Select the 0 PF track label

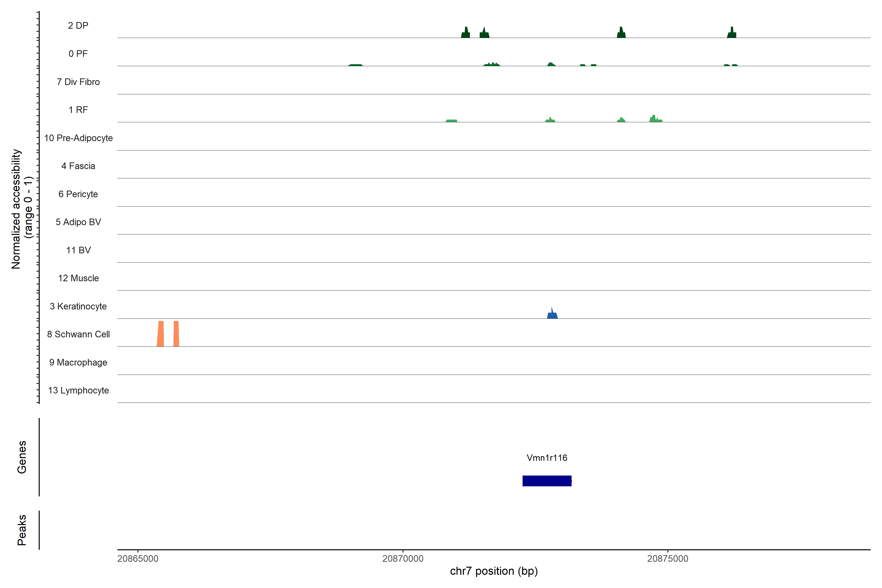point(78,54)
